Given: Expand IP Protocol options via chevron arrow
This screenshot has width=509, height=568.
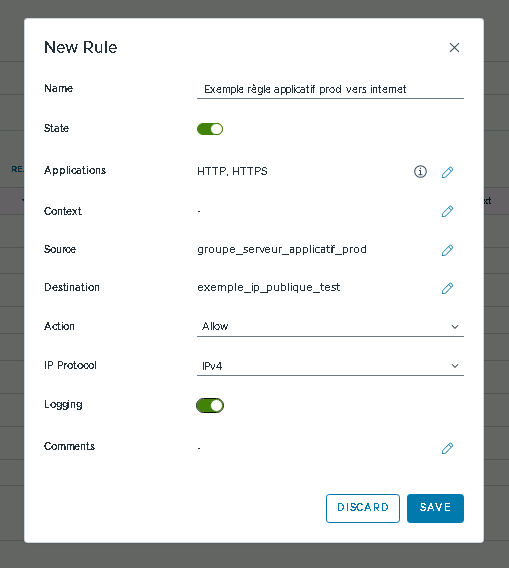Looking at the screenshot, I should pos(455,366).
